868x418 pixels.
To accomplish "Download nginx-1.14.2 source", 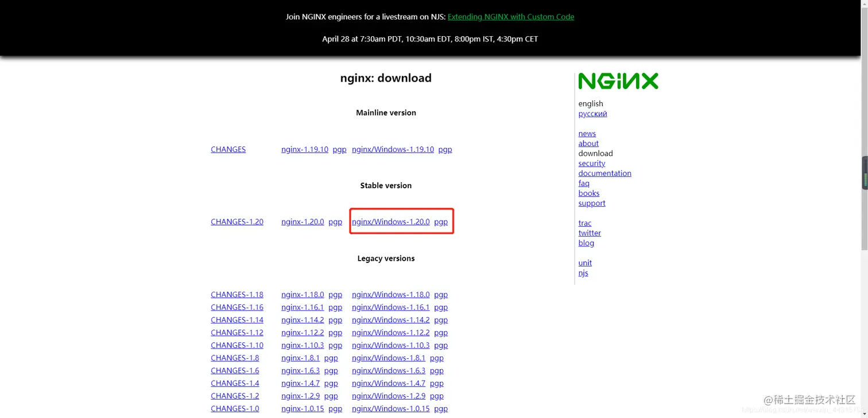I will tap(303, 320).
